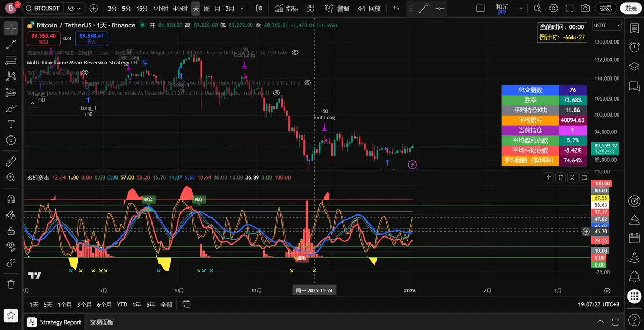Open the USDT price scale currency dropdown
The height and width of the screenshot is (330, 644).
[x=607, y=25]
